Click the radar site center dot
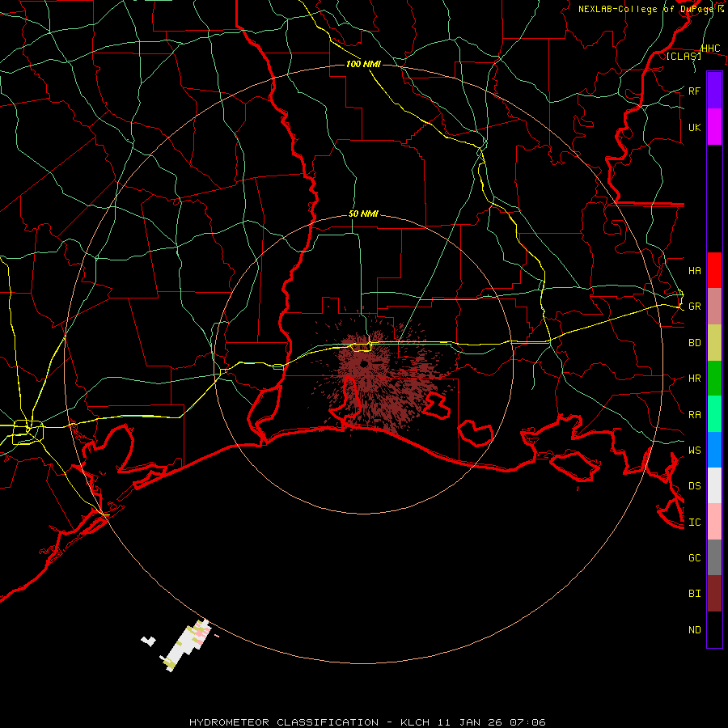This screenshot has height=728, width=728. pos(364,364)
